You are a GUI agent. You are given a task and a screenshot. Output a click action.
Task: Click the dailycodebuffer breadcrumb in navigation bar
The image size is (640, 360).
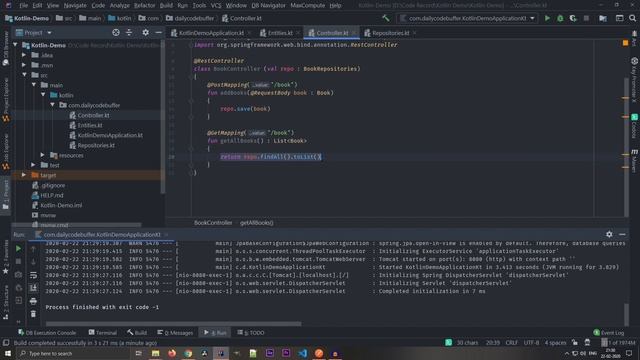tap(190, 18)
